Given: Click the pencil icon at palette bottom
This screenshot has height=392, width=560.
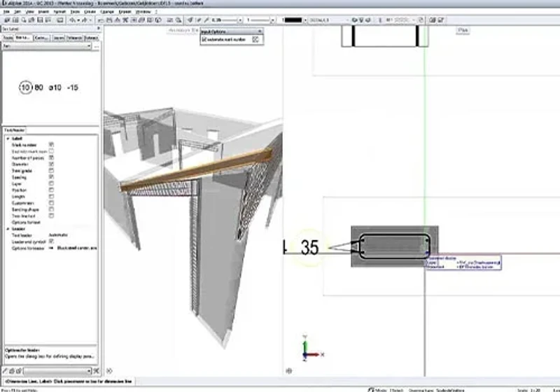Looking at the screenshot, I should tap(6, 371).
